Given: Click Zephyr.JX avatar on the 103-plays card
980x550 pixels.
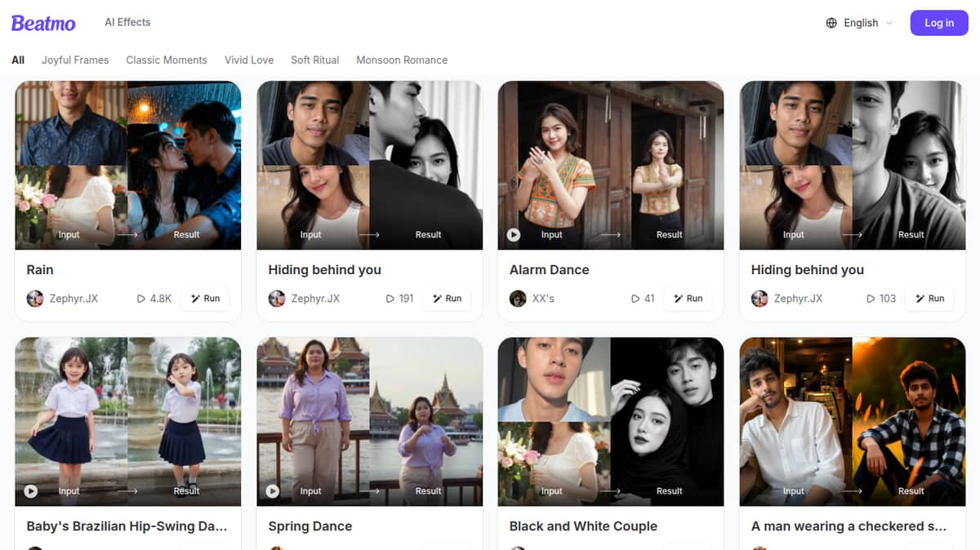Looking at the screenshot, I should [x=759, y=299].
